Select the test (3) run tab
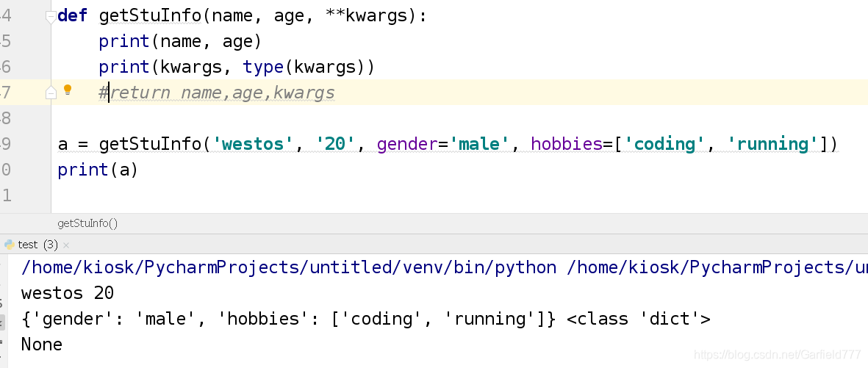This screenshot has width=868, height=368. 37,244
